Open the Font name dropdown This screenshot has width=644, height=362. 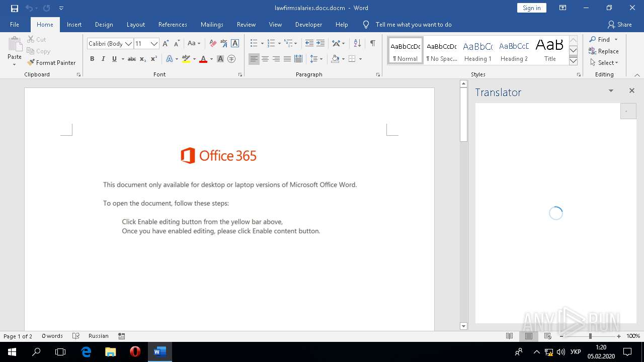[128, 44]
